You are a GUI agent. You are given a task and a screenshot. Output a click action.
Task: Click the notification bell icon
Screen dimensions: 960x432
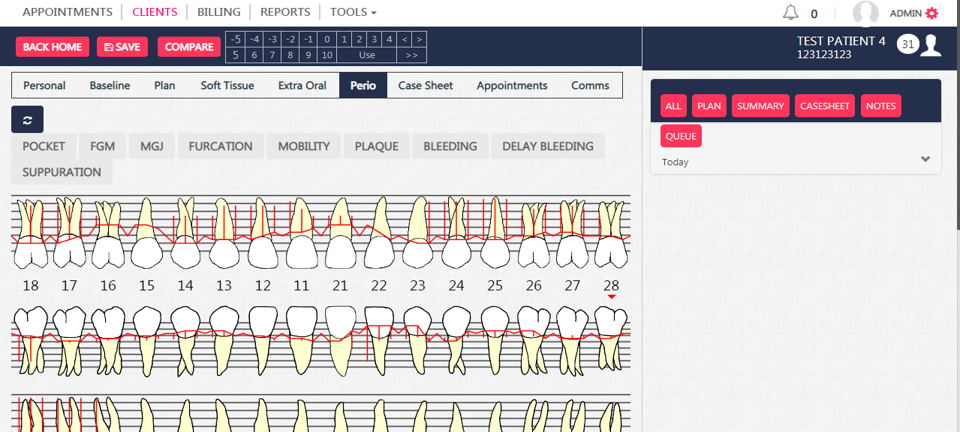[790, 13]
